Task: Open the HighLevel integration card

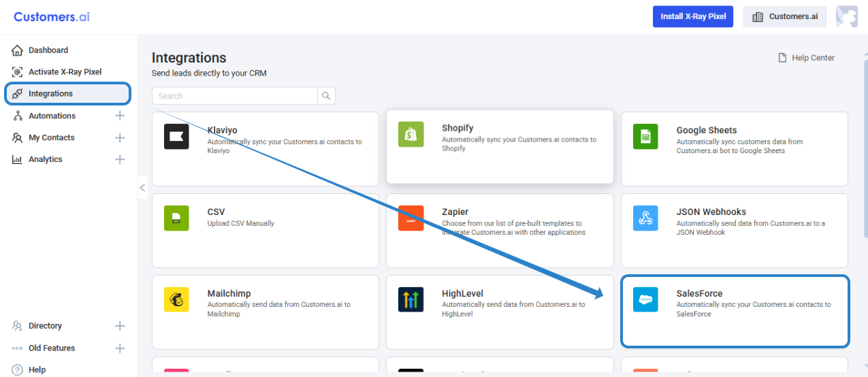Action: tap(500, 312)
